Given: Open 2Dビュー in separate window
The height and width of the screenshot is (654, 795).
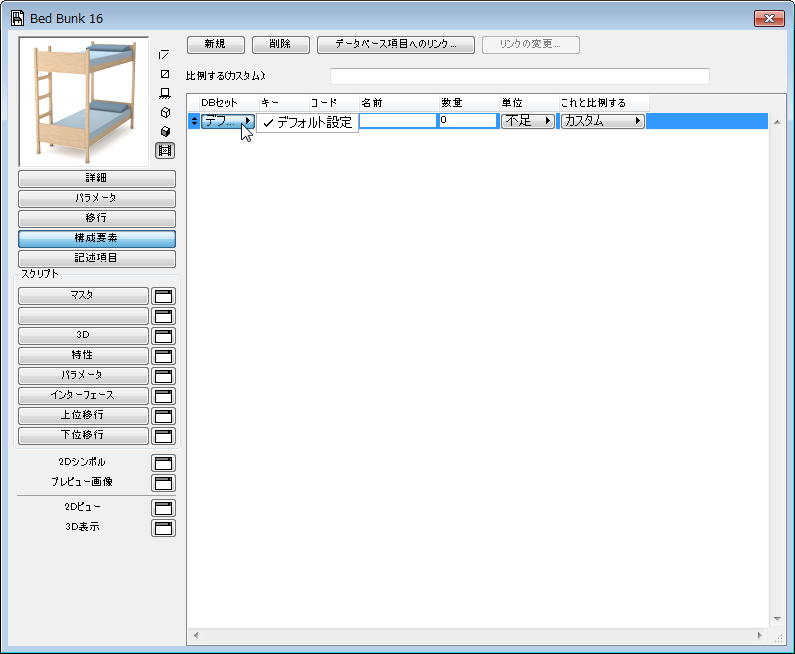Looking at the screenshot, I should 163,508.
